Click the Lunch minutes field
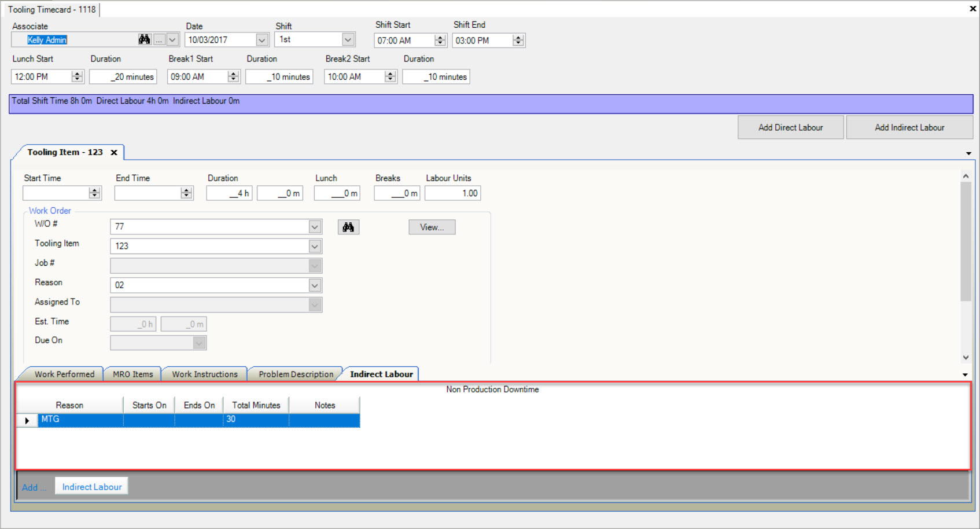The image size is (980, 529). click(337, 193)
